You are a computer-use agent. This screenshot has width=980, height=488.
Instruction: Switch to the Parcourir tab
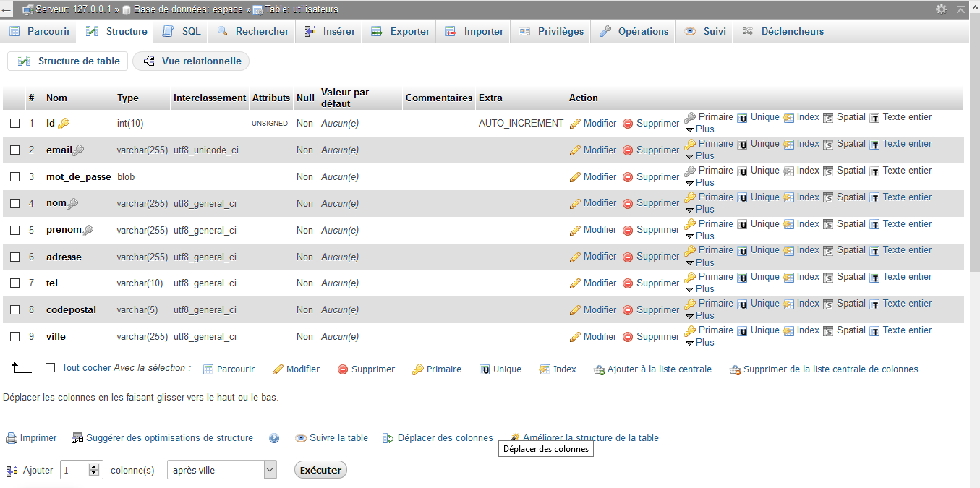(x=40, y=31)
